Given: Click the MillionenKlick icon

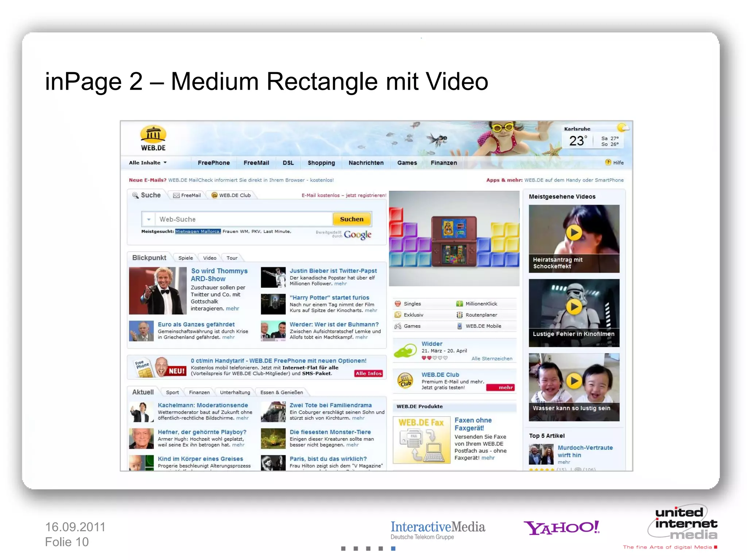Looking at the screenshot, I should pyautogui.click(x=460, y=304).
